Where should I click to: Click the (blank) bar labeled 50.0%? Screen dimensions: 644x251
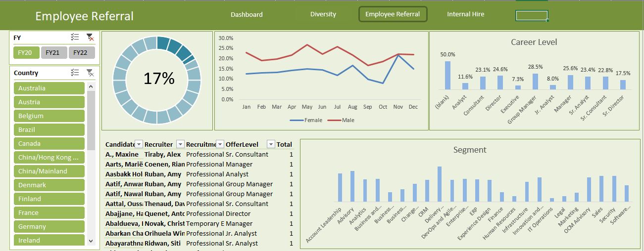(447, 75)
